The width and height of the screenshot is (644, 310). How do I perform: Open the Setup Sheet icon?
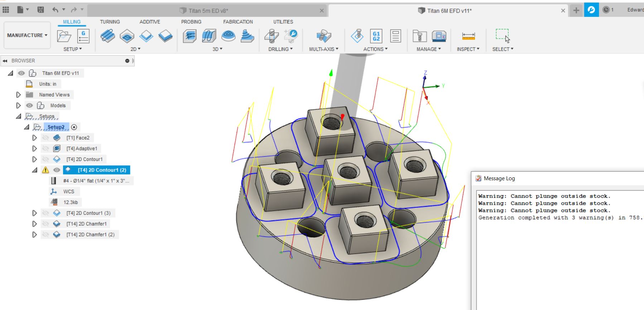396,36
